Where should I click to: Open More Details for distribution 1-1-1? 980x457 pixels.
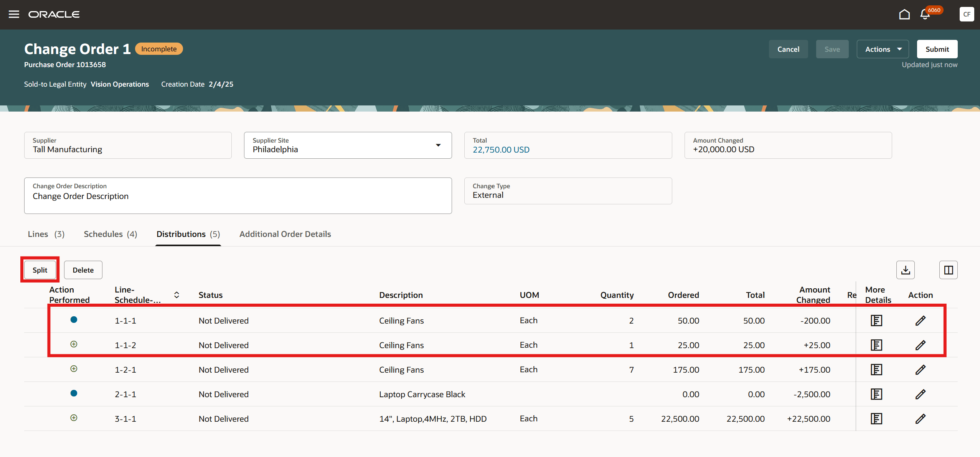876,321
